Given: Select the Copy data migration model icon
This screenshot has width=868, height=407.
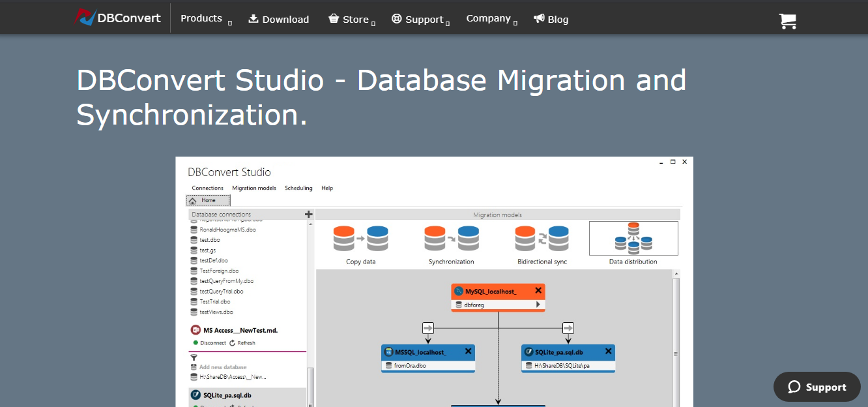Looking at the screenshot, I should click(360, 239).
